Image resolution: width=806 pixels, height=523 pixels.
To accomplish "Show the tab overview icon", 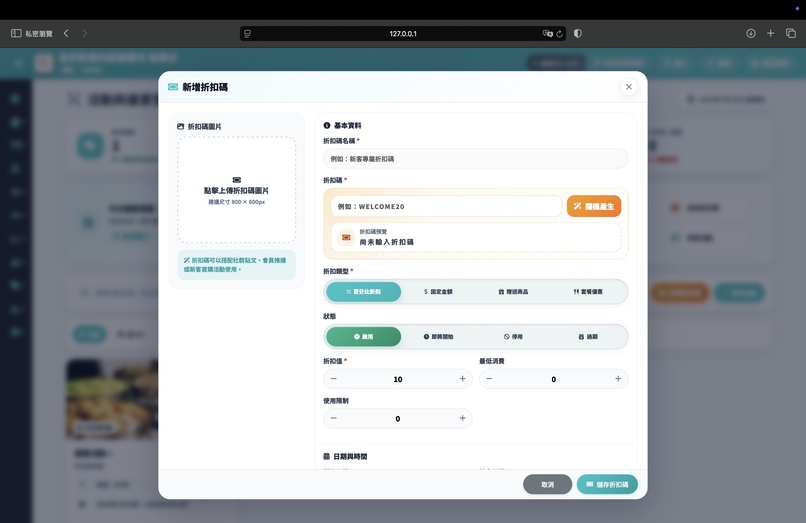I will 791,33.
